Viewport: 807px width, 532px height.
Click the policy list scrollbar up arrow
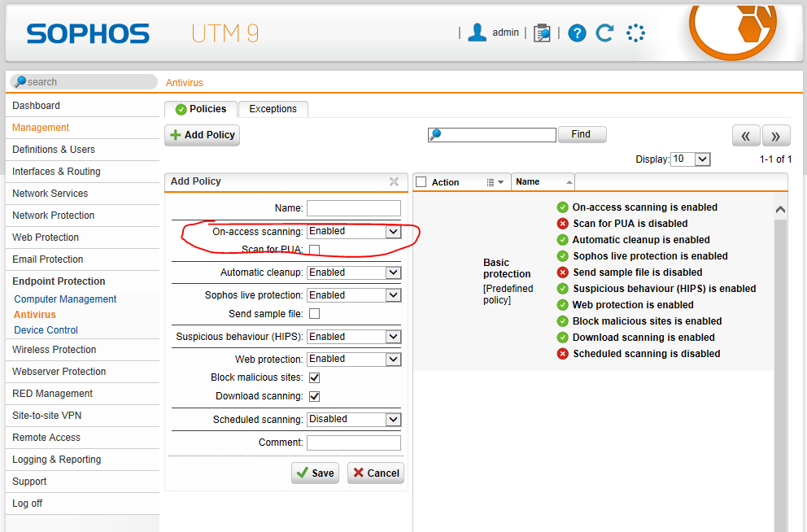tap(780, 209)
